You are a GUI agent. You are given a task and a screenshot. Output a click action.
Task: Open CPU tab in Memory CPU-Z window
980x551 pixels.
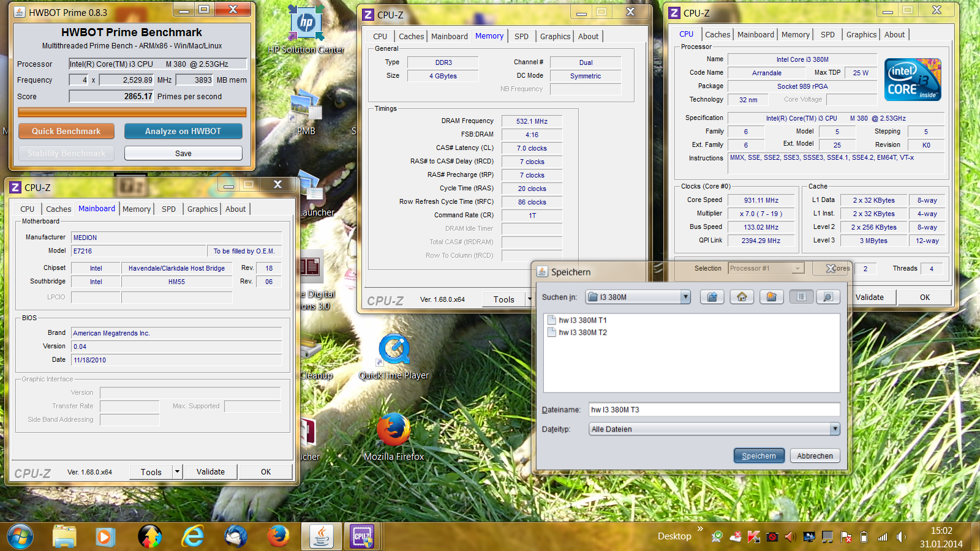380,36
